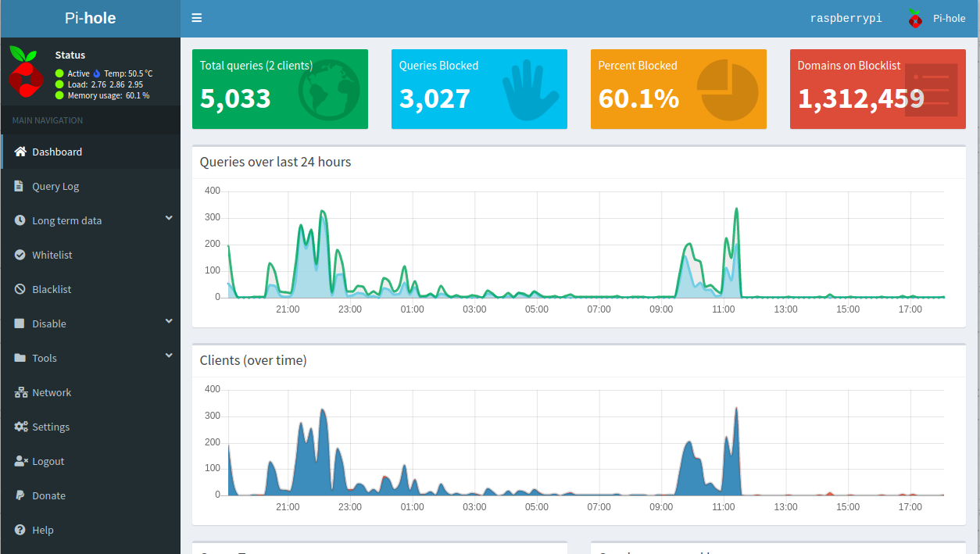
Task: Click the Donate link label
Action: coord(49,495)
